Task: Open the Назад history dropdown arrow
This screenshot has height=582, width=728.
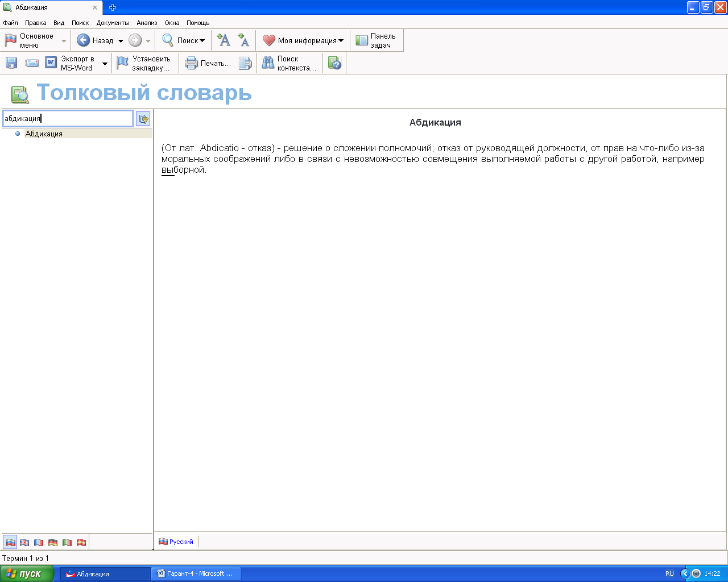Action: coord(121,41)
